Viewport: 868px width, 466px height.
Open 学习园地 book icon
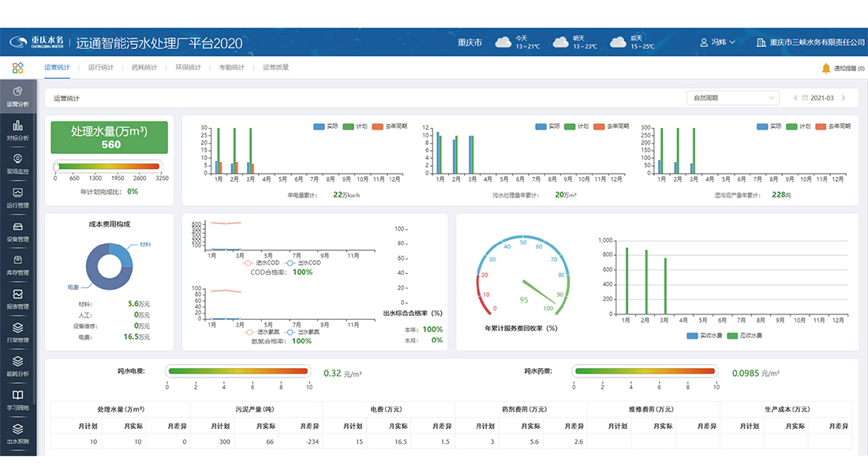coord(17,400)
